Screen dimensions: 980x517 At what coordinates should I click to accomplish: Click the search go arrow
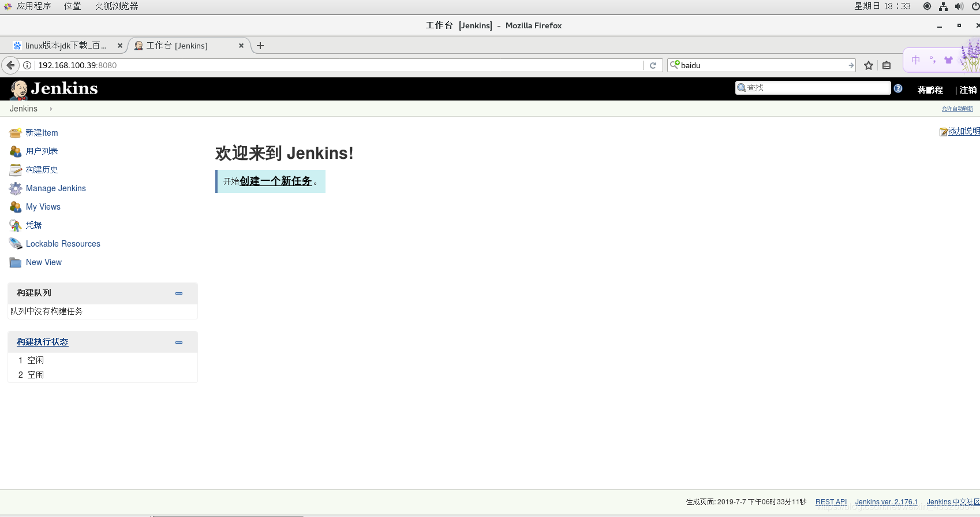[851, 65]
